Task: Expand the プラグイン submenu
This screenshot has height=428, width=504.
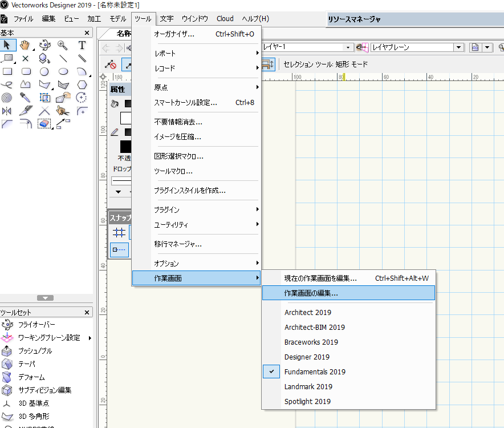Action: 196,210
